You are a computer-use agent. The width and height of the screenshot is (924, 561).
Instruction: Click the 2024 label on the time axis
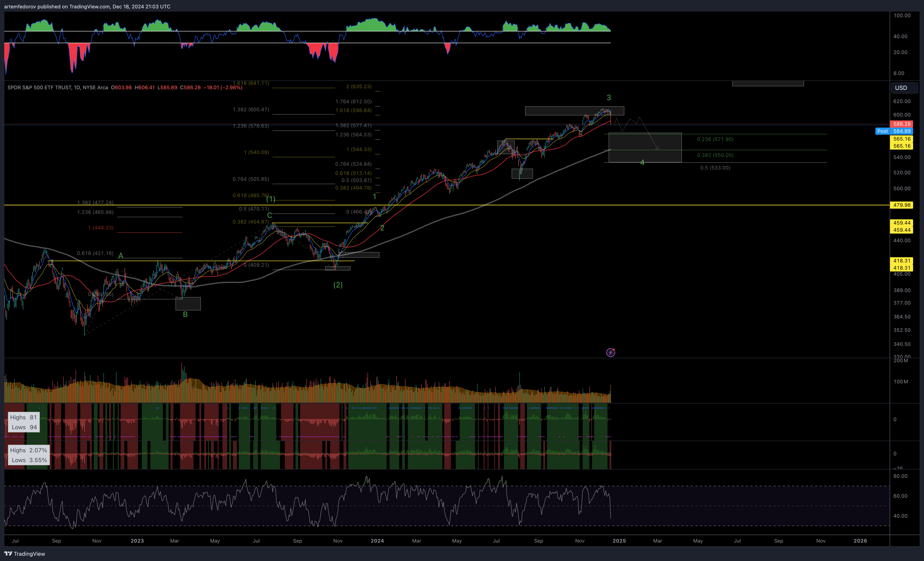377,541
